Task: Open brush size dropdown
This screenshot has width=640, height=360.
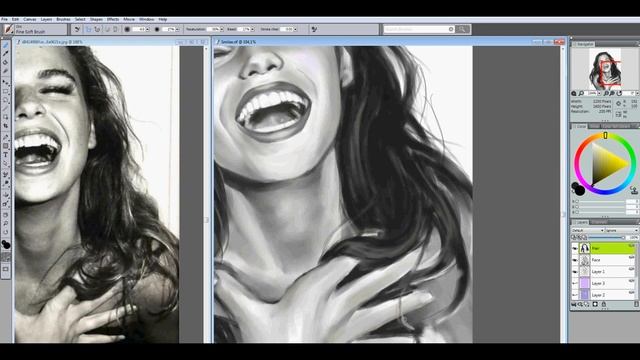Action: coord(147,29)
